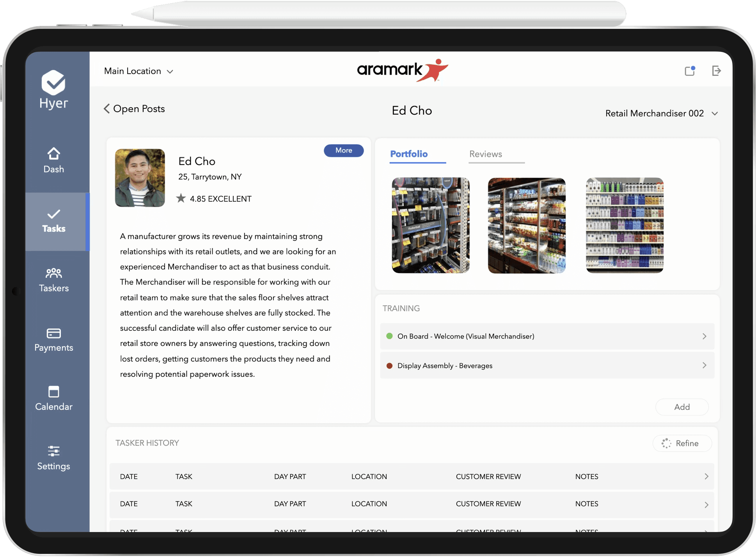Open Ed Cho's profile photo

click(x=140, y=177)
